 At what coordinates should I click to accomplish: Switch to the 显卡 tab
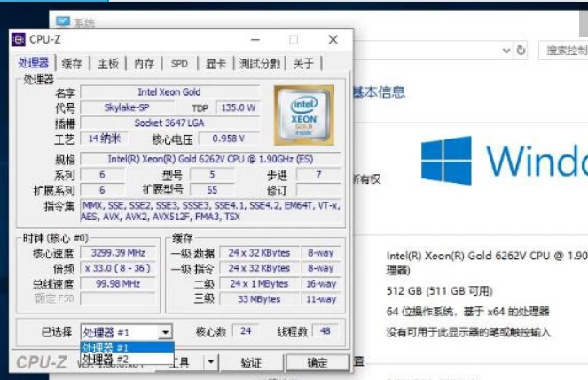(x=216, y=64)
